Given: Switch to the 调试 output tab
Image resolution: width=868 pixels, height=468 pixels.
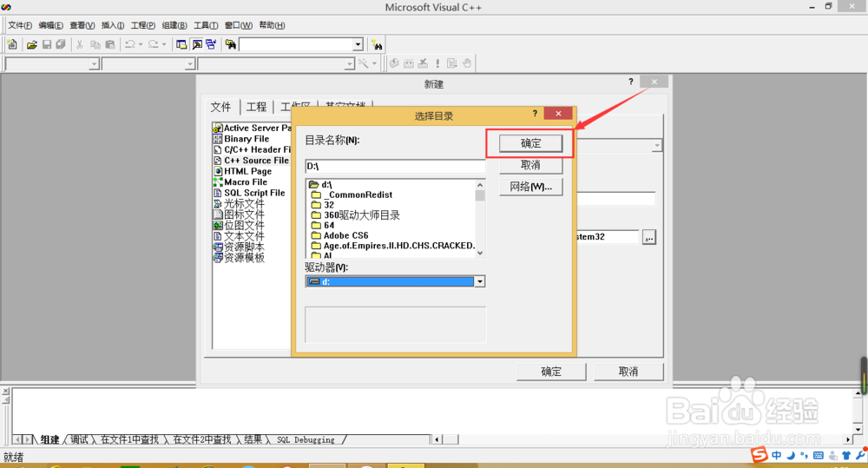Looking at the screenshot, I should (x=79, y=439).
